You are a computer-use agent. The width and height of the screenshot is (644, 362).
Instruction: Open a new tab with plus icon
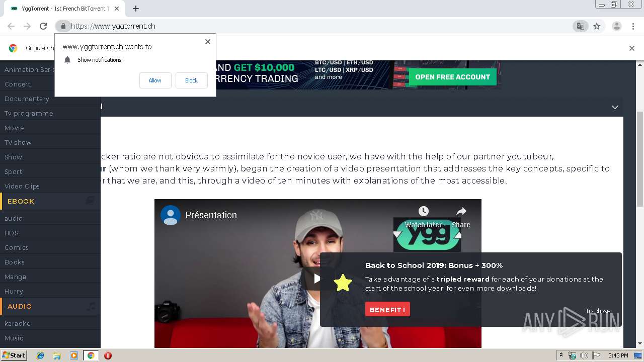(x=136, y=9)
